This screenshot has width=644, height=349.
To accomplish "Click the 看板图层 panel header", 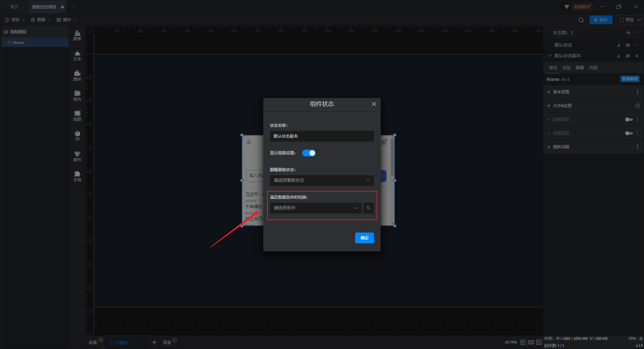I will tap(35, 32).
